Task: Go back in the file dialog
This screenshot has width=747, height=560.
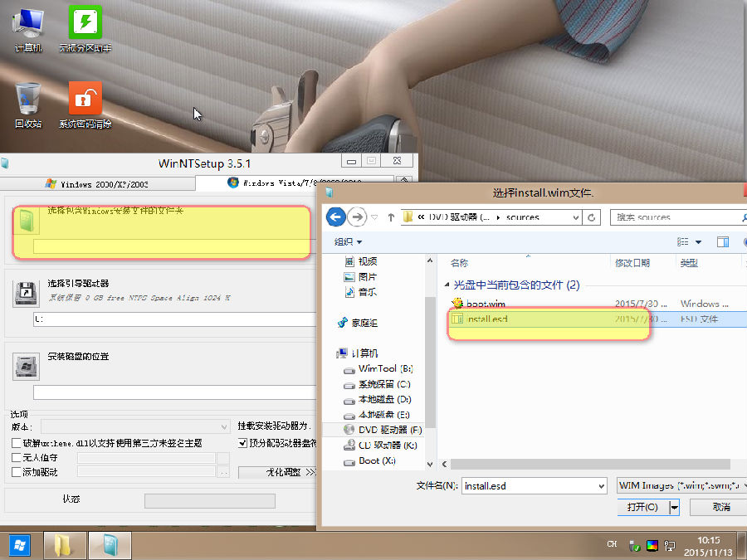Action: click(x=336, y=217)
